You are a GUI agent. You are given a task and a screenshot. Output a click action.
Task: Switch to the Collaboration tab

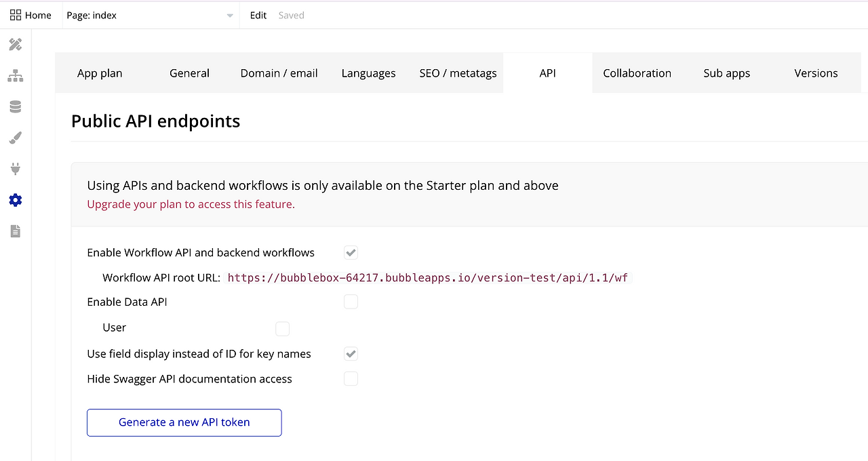(x=637, y=73)
